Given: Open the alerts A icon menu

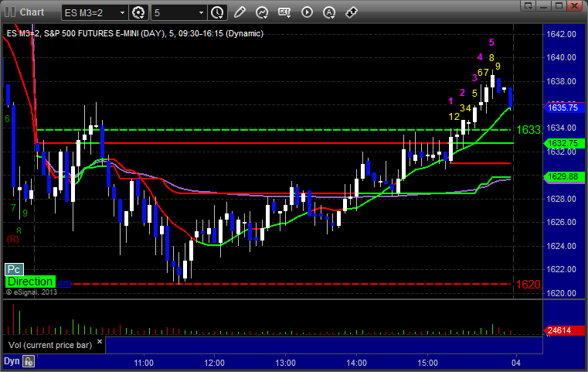Looking at the screenshot, I should [329, 12].
